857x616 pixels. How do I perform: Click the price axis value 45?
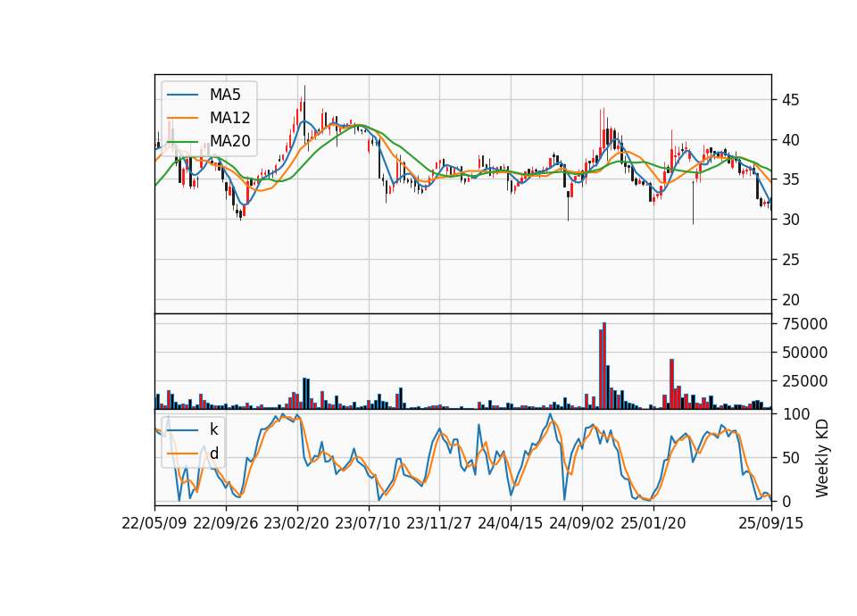pos(790,100)
